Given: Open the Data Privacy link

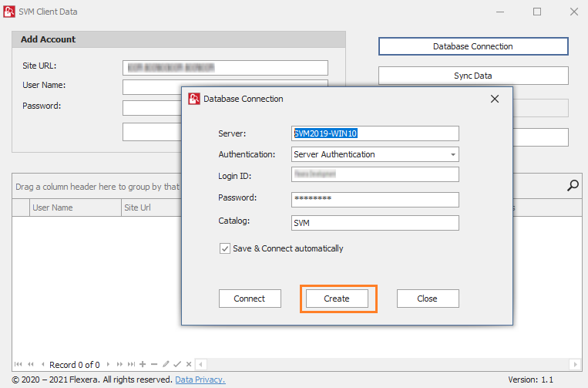Looking at the screenshot, I should click(x=200, y=380).
